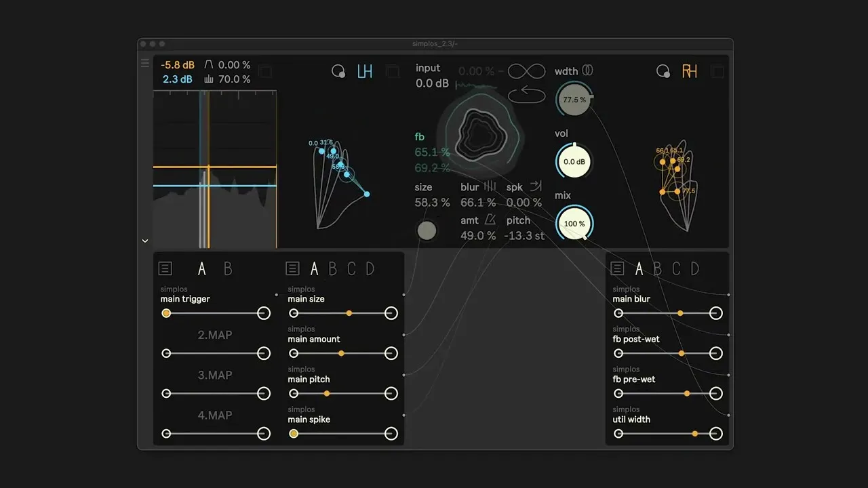The height and width of the screenshot is (488, 868).
Task: Click the main pitch range slider's orange handle
Action: coord(327,393)
